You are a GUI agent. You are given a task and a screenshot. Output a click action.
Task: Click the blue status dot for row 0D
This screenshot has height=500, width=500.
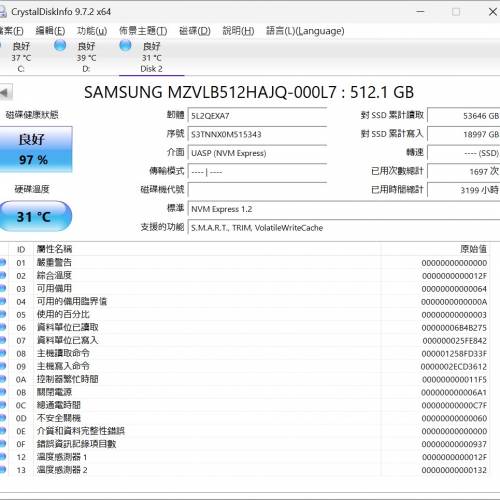(3, 418)
